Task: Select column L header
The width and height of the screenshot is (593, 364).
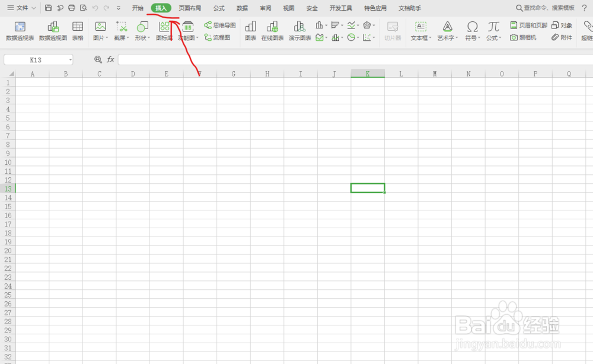Action: (x=401, y=74)
